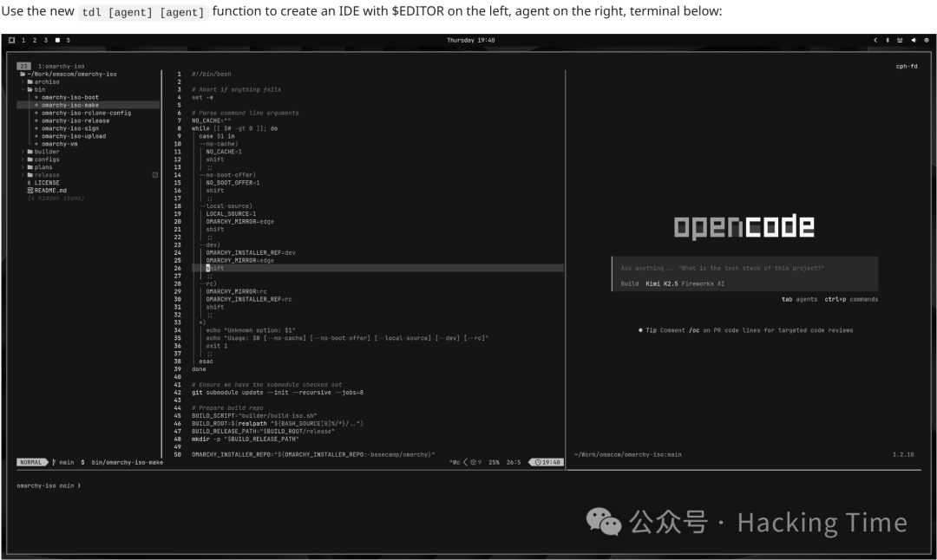The image size is (937, 560).
Task: Switch to workspace 5 in the top bar
Action: [69, 39]
